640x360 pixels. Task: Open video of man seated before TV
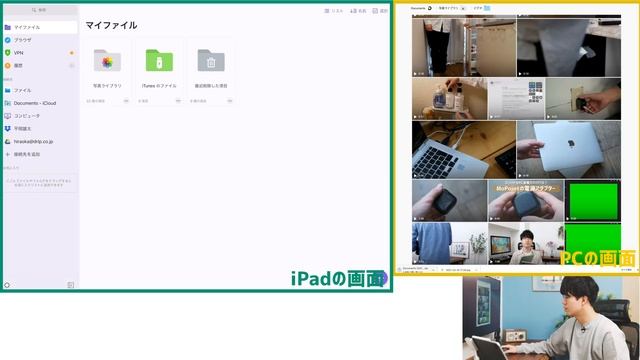526,243
